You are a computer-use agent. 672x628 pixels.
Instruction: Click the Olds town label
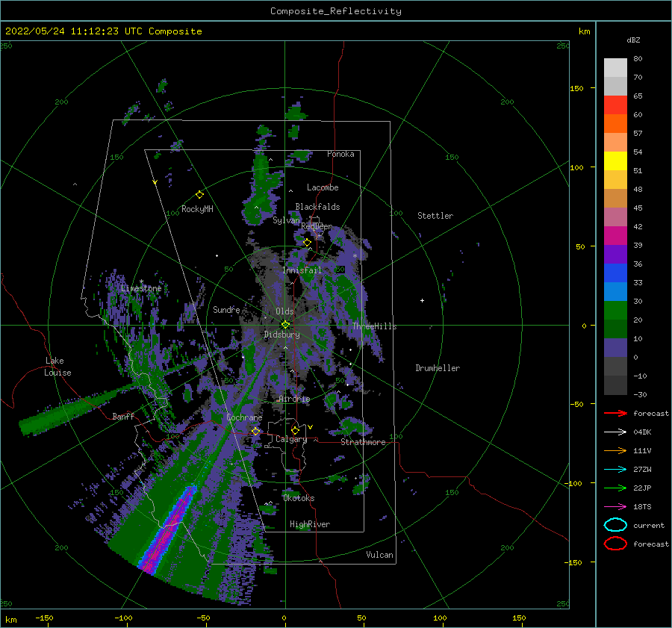coord(284,311)
